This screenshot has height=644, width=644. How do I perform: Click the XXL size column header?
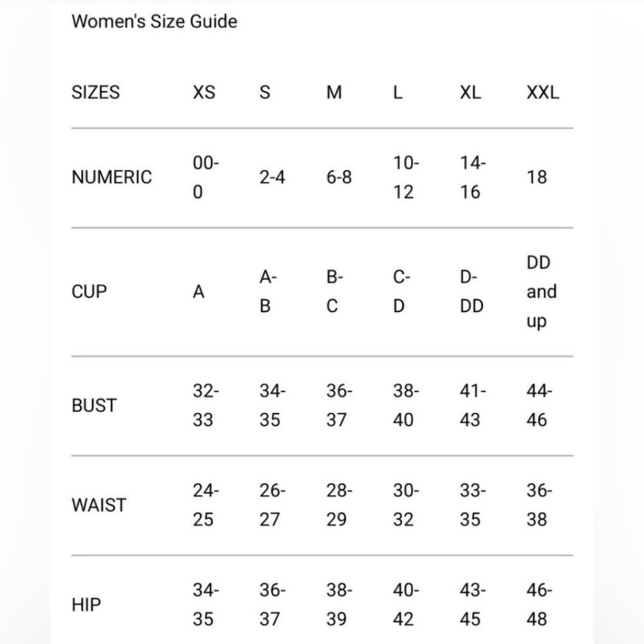[543, 93]
